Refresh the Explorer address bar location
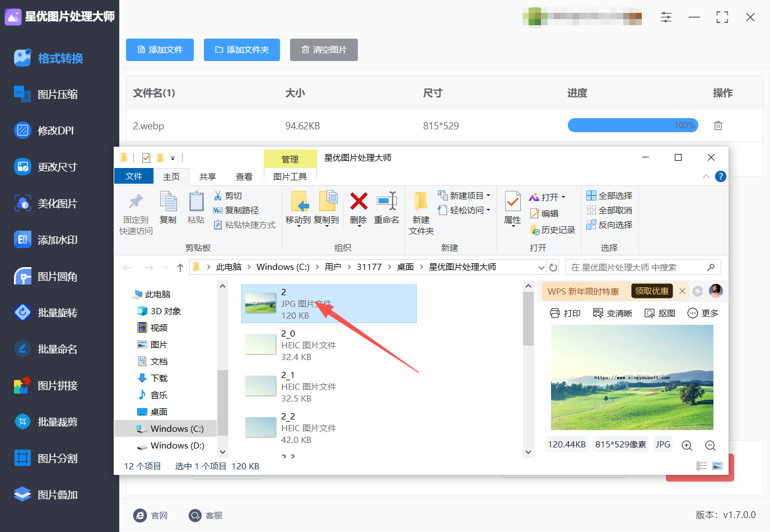 [x=553, y=268]
